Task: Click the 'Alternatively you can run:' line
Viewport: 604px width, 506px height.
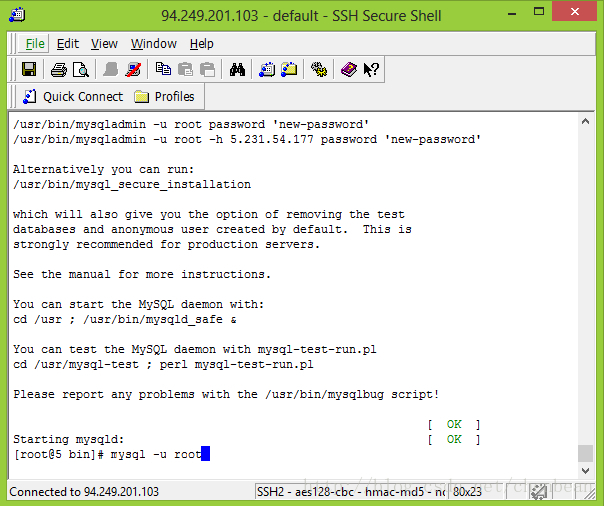Action: click(x=104, y=169)
